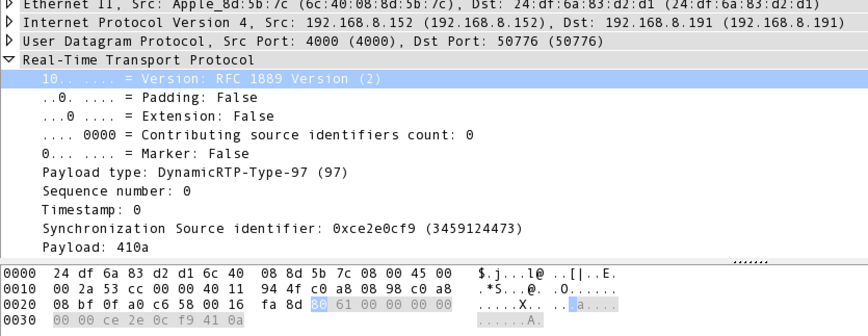
Task: Select the Version: RFC 1889 Version row
Action: (x=212, y=79)
